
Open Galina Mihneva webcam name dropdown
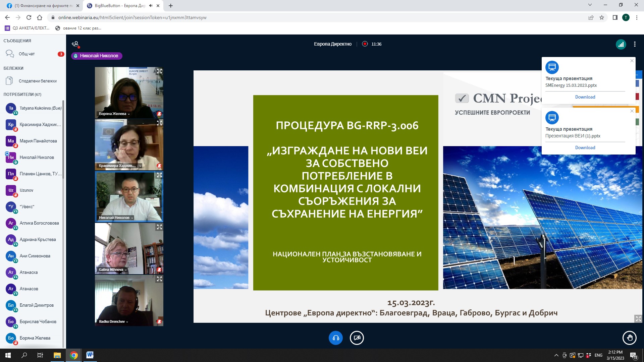click(x=113, y=269)
